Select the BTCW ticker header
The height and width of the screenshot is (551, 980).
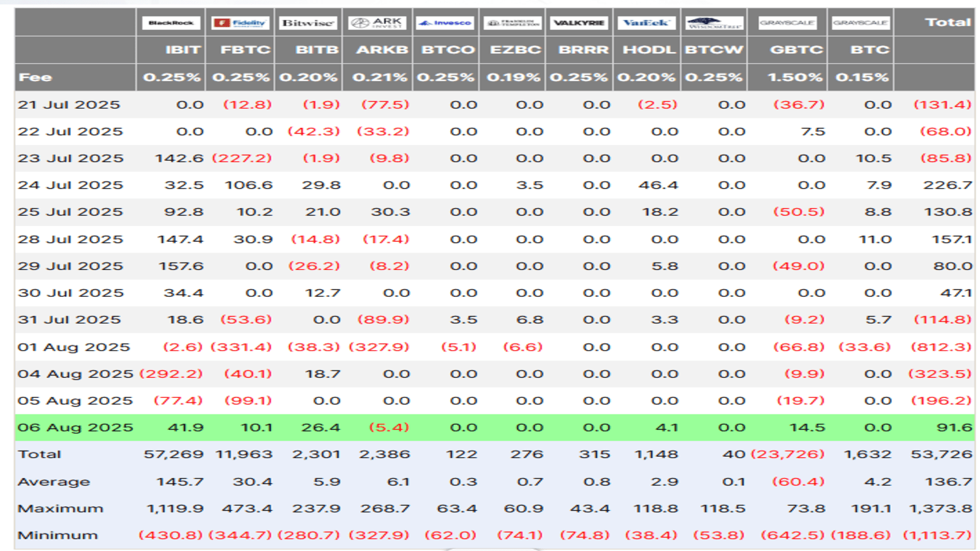pyautogui.click(x=714, y=50)
